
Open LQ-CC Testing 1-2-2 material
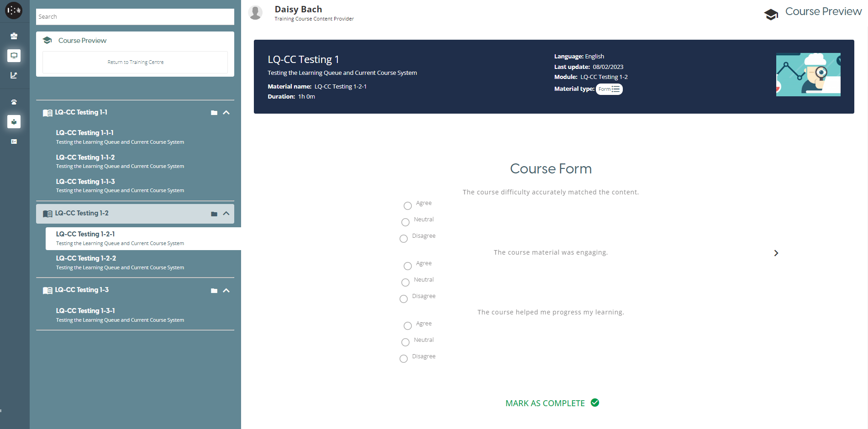(86, 258)
